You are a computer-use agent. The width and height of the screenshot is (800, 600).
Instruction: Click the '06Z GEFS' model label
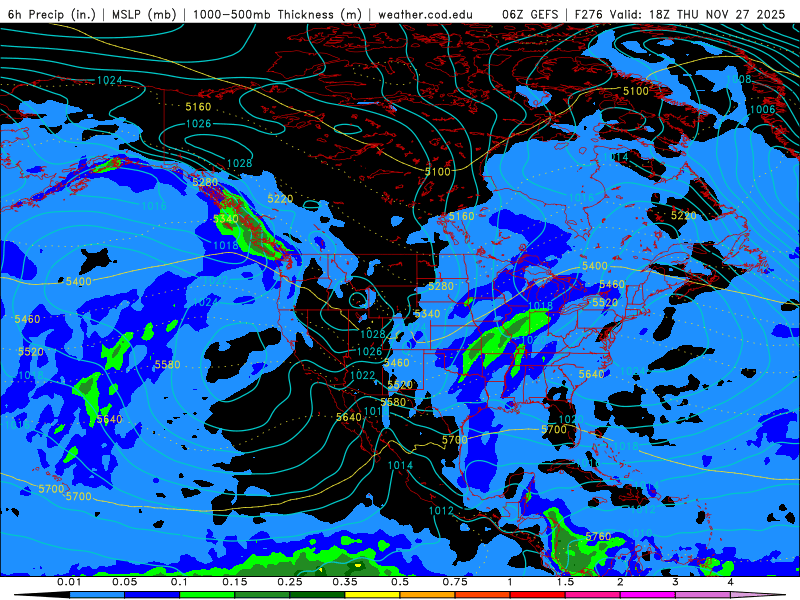[x=530, y=14]
